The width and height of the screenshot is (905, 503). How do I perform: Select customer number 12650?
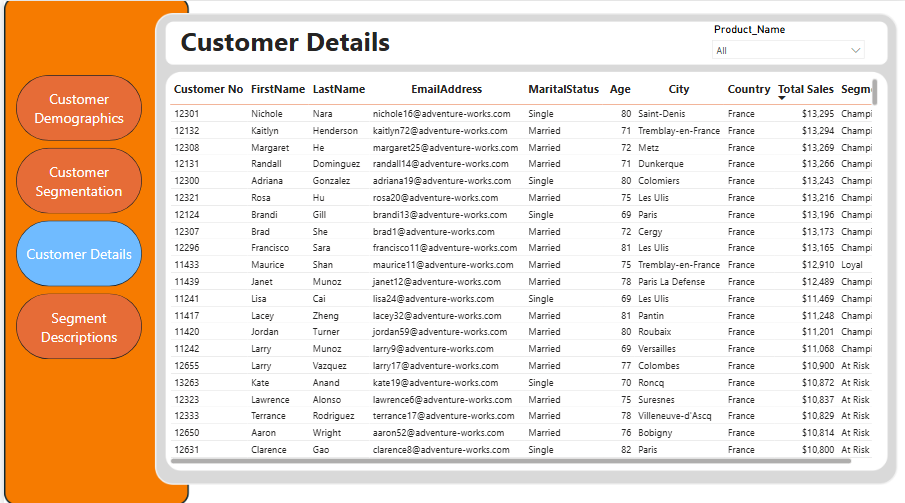coord(186,433)
